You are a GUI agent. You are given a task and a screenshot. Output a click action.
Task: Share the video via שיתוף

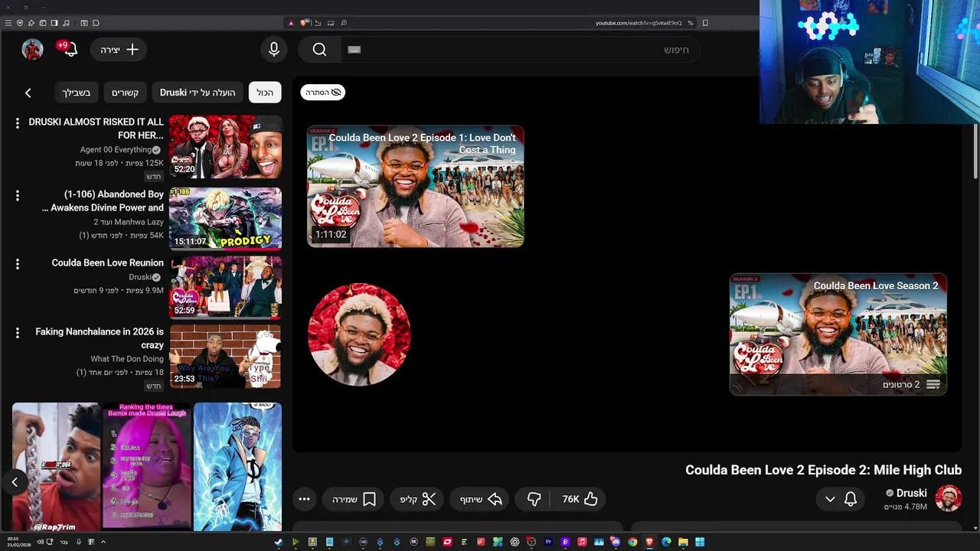pos(481,499)
